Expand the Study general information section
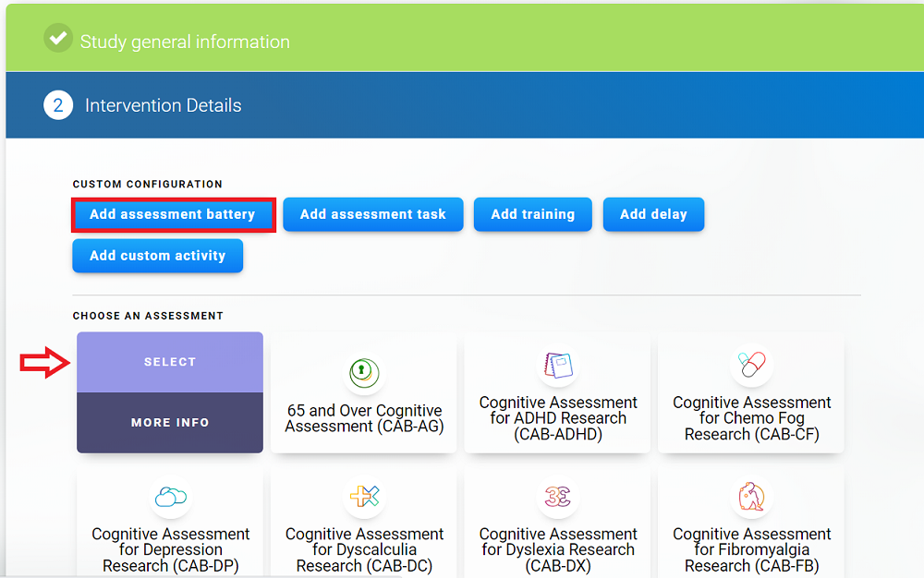 coord(185,42)
